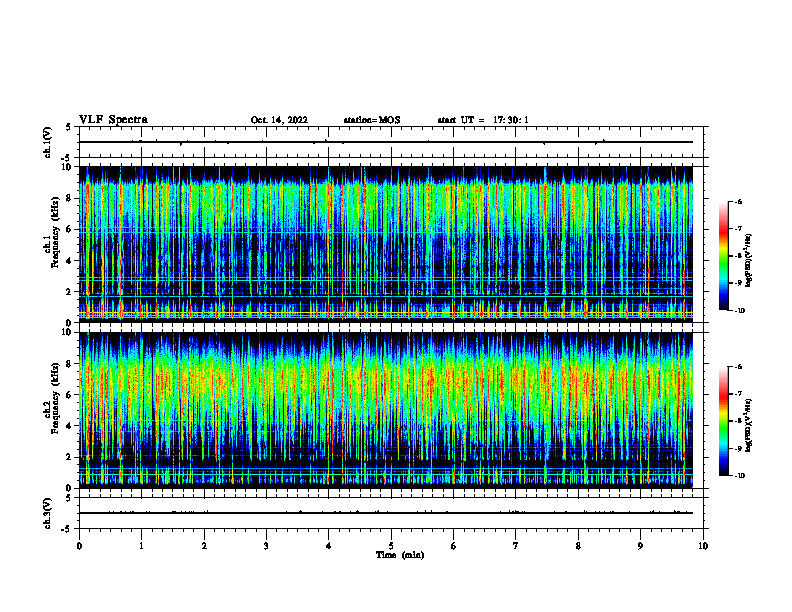
Task: Click the ch.2 colorbar top value "-6"
Action: tap(739, 367)
